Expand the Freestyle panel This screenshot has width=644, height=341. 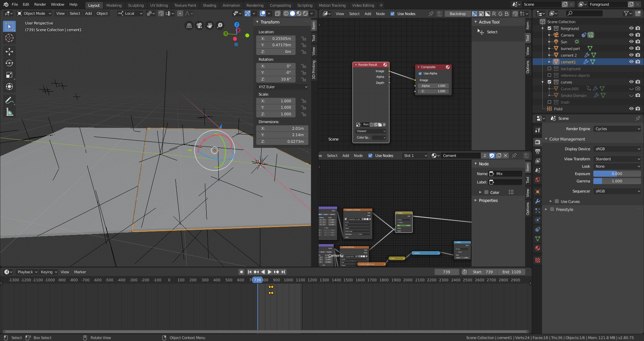point(546,210)
